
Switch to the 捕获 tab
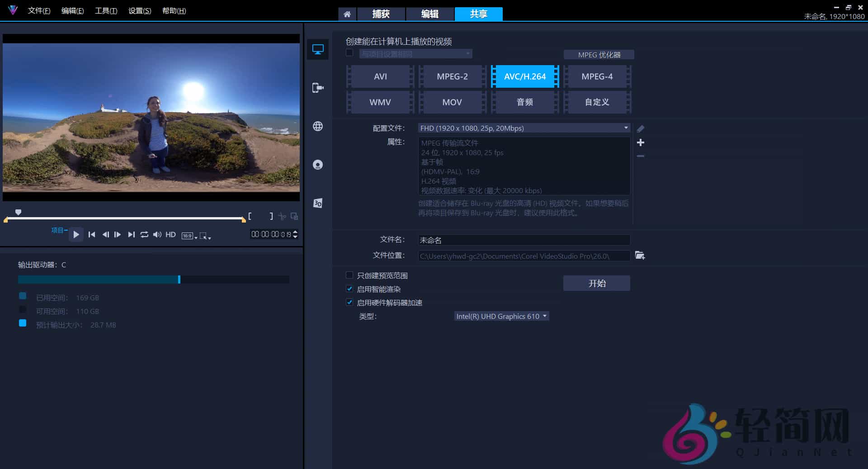[x=381, y=14]
